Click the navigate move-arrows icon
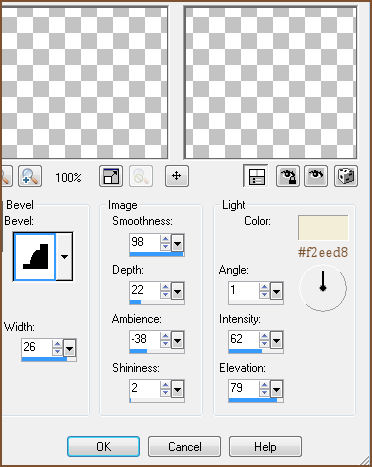Viewport: 372px width, 467px height. tap(177, 176)
